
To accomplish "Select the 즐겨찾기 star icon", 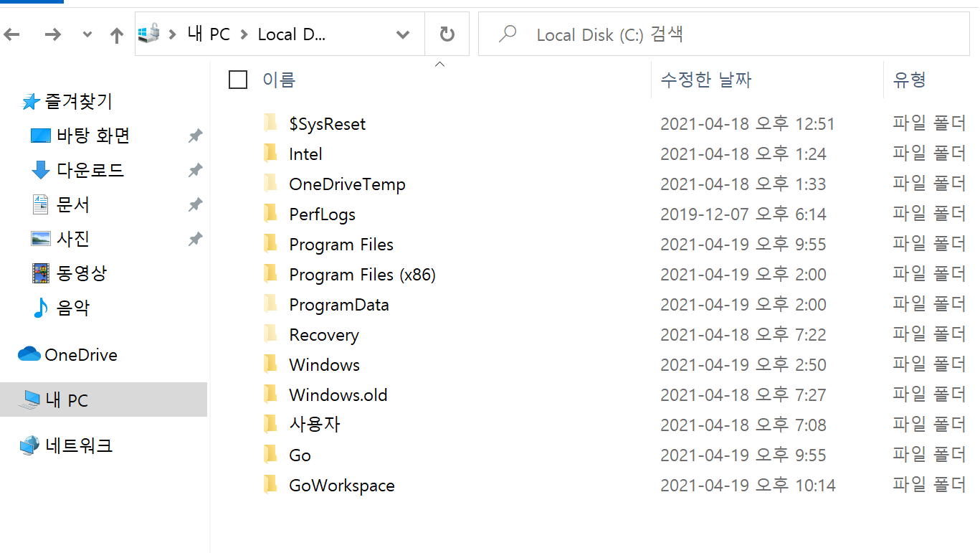I will (30, 102).
